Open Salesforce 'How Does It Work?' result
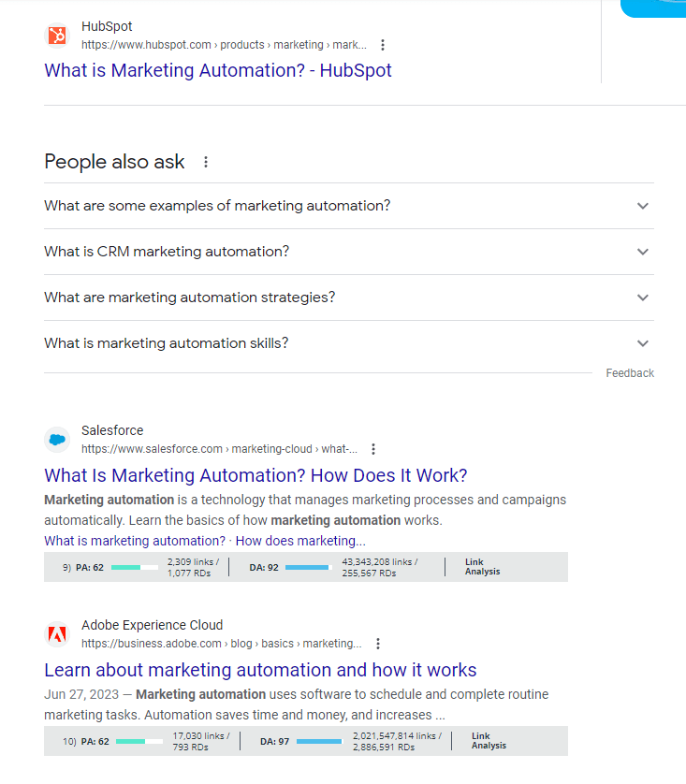This screenshot has height=784, width=686. tap(255, 475)
